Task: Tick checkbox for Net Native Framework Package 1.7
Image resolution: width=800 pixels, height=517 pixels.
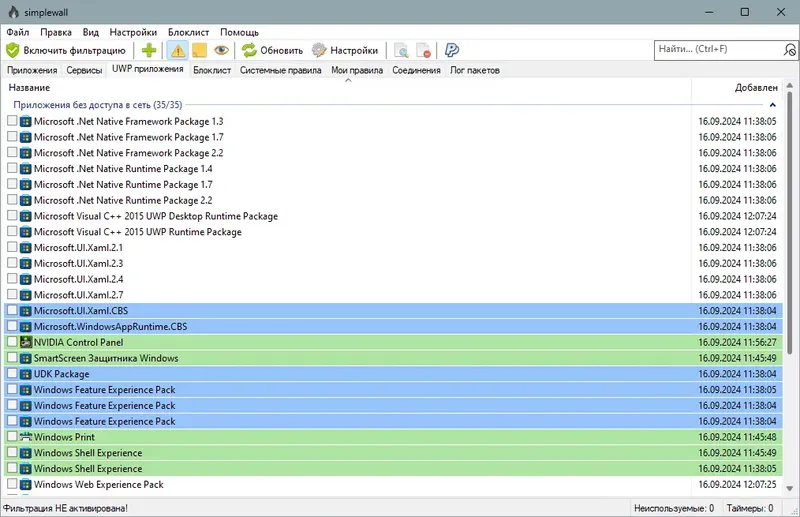Action: point(12,136)
